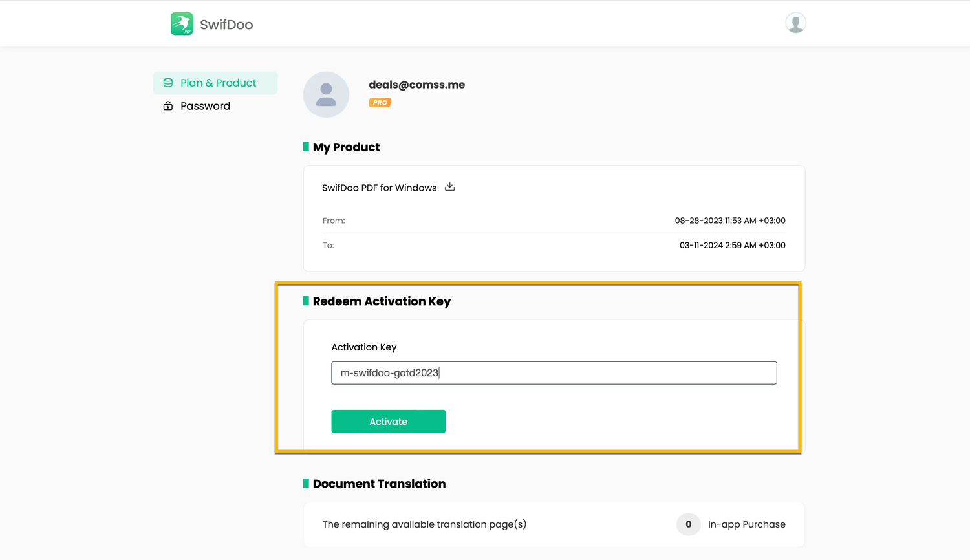Download SwifDoo PDF for Windows via download icon
Viewport: 970px width, 560px height.
pyautogui.click(x=450, y=188)
